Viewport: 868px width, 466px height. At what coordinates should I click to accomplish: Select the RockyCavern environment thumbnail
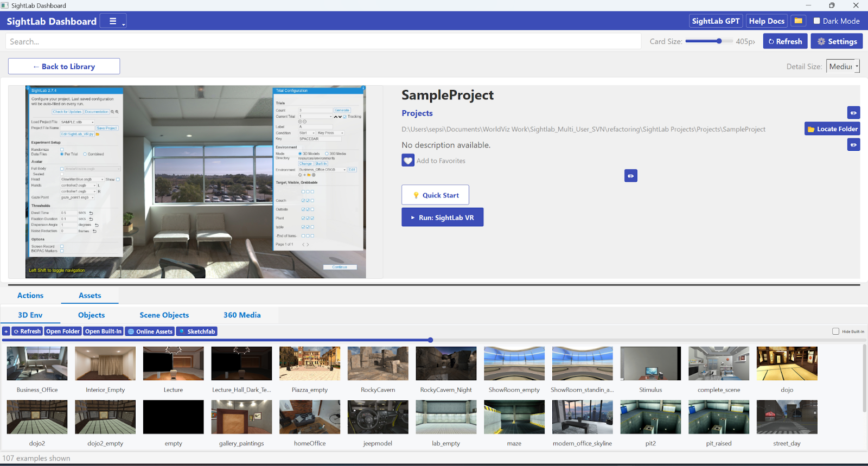pyautogui.click(x=378, y=363)
